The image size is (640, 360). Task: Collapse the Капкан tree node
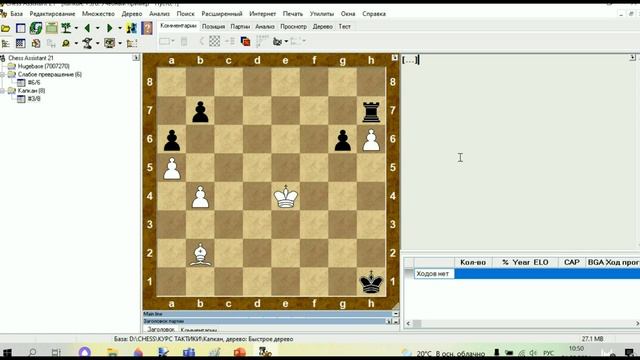click(2, 91)
